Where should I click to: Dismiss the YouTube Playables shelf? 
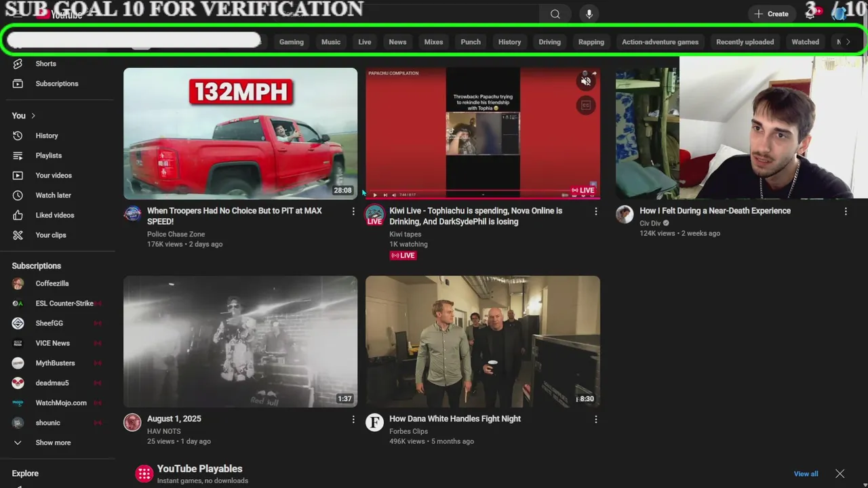(840, 474)
